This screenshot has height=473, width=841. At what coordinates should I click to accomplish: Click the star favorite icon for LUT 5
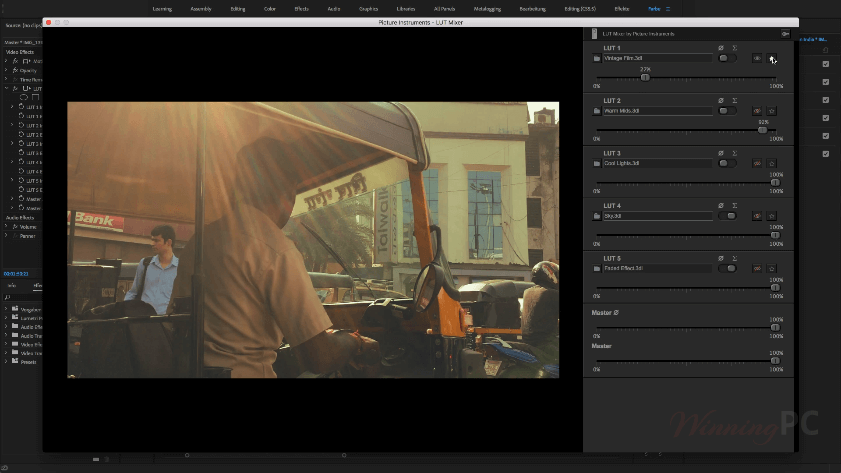click(772, 269)
